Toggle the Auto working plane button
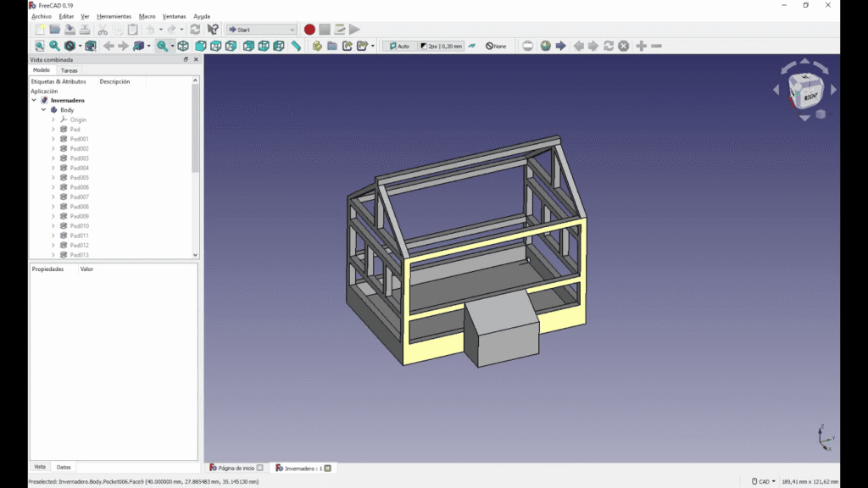Viewport: 868px width, 488px height. tap(399, 46)
